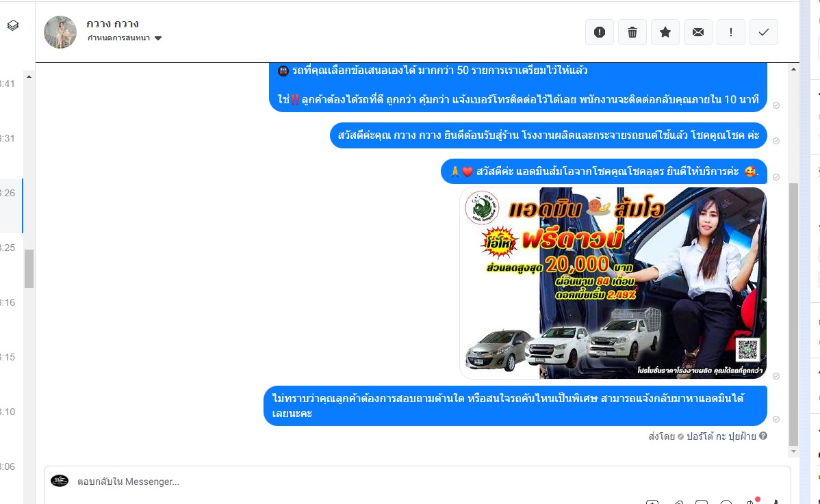
Task: Click the chat scrollbar down arrow
Action: 794,451
